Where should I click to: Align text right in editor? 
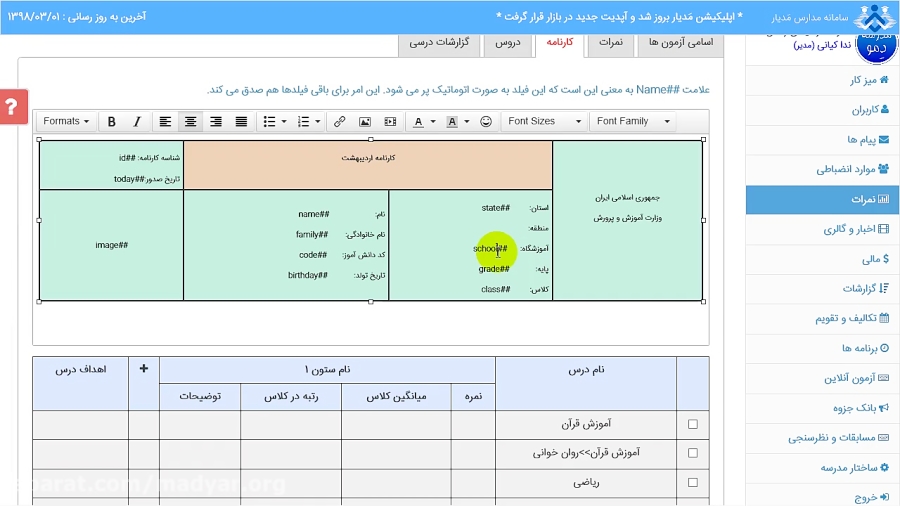tap(216, 122)
